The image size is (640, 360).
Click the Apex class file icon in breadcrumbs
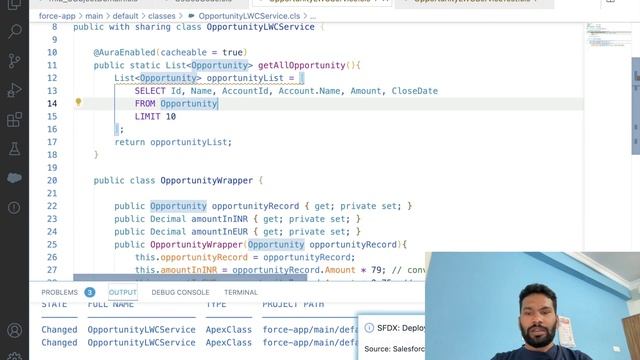pos(191,16)
